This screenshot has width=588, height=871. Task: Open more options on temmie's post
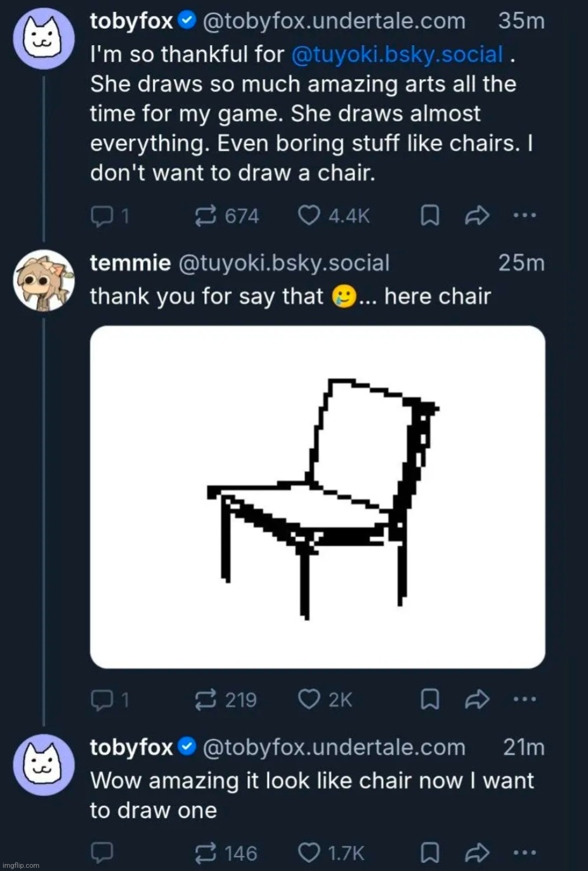(x=525, y=699)
